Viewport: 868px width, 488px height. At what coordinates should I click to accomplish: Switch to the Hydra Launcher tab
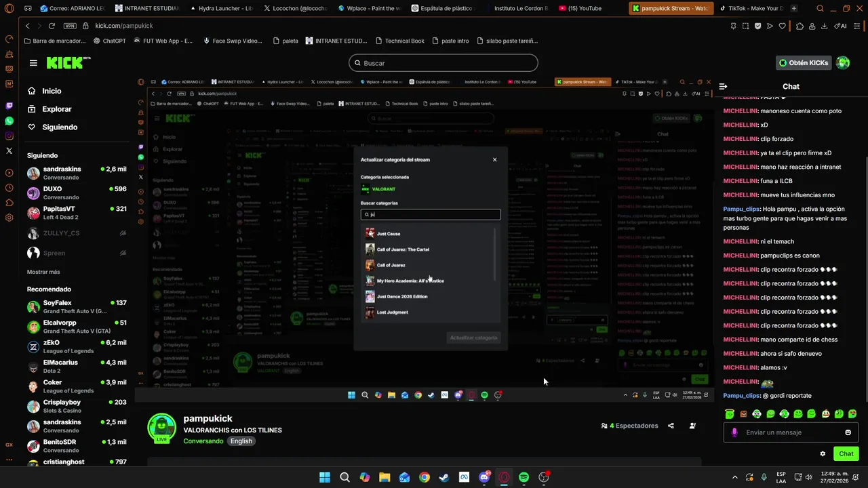click(x=221, y=9)
